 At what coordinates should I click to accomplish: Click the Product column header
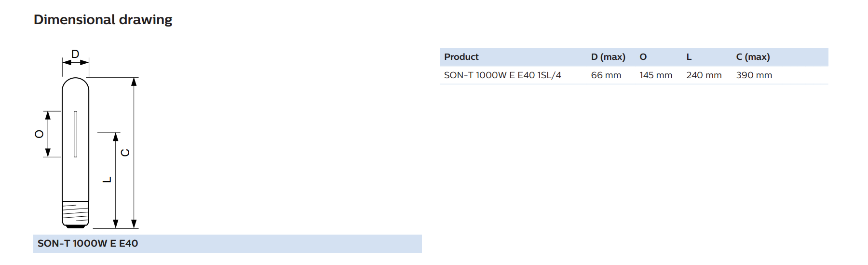click(461, 57)
